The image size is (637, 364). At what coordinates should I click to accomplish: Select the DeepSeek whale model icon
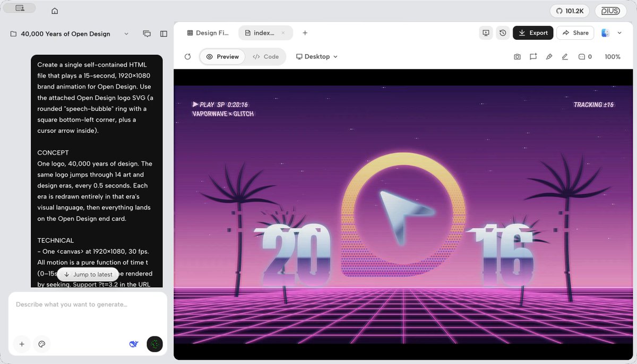pos(134,344)
